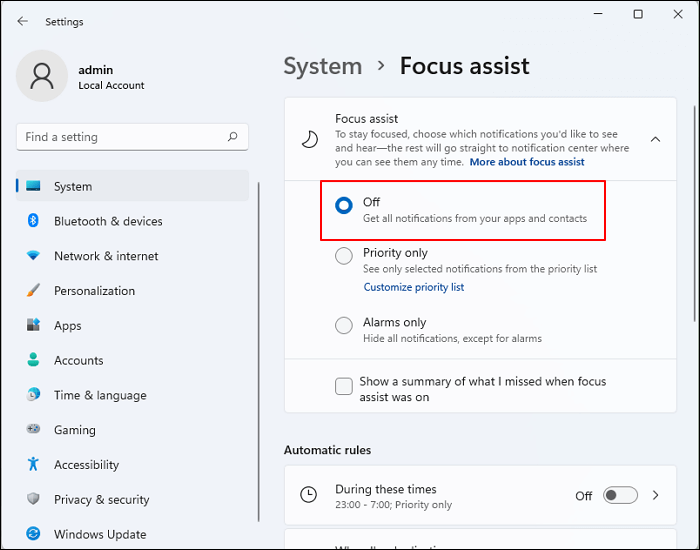
Task: Toggle the During these times switch on
Action: [619, 495]
